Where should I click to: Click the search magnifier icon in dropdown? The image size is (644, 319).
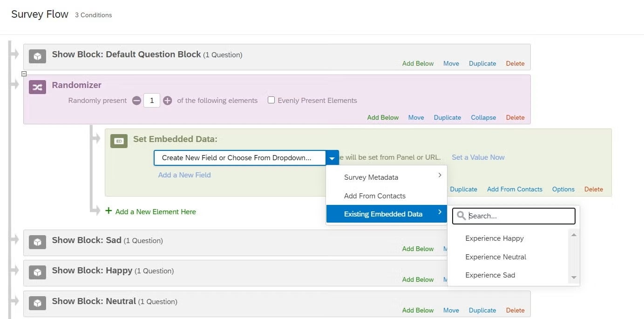tap(461, 216)
